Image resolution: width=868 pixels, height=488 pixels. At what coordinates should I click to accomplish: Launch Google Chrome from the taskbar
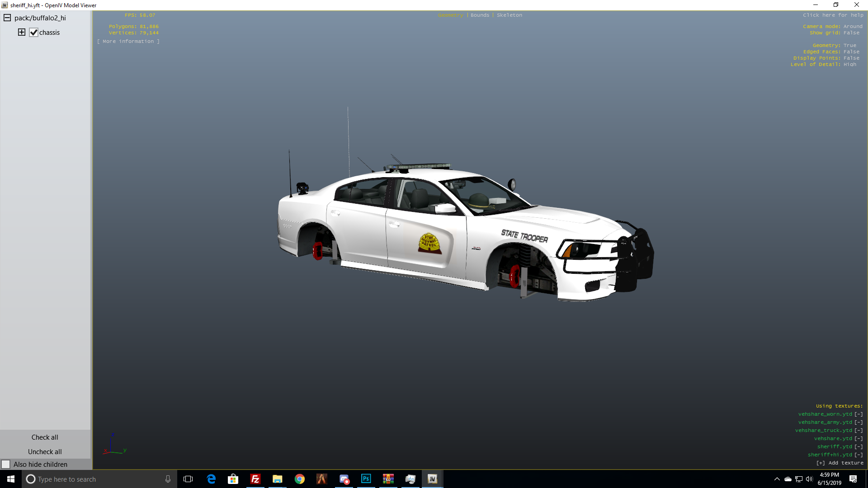(x=299, y=479)
